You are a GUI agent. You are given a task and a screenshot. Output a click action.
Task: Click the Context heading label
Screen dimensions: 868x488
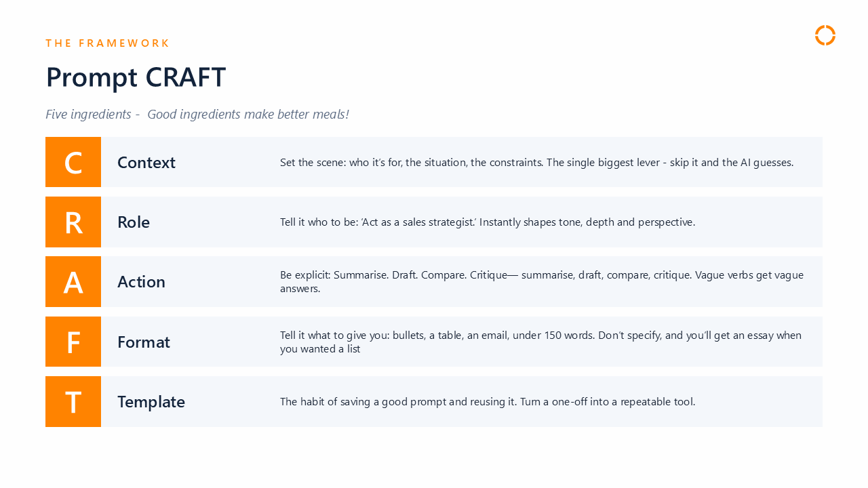coord(146,163)
